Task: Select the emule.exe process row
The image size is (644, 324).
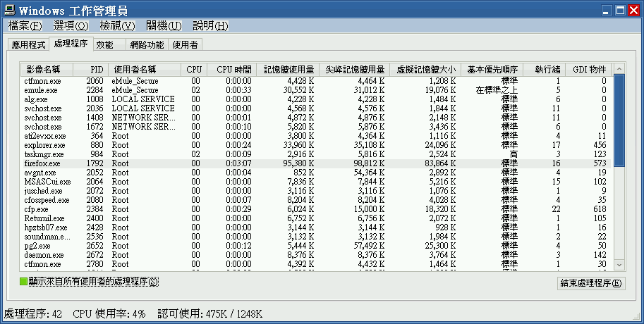Action: pyautogui.click(x=315, y=90)
